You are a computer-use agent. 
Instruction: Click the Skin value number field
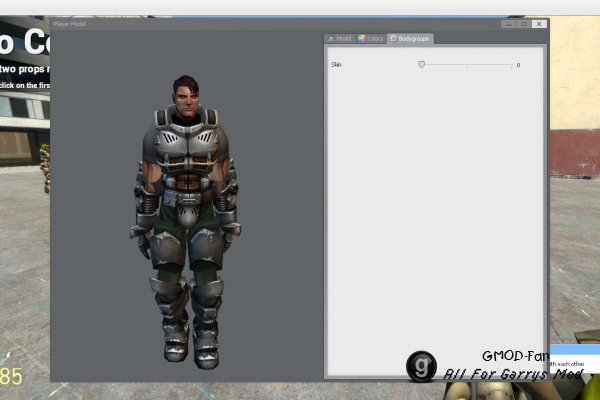click(x=520, y=65)
